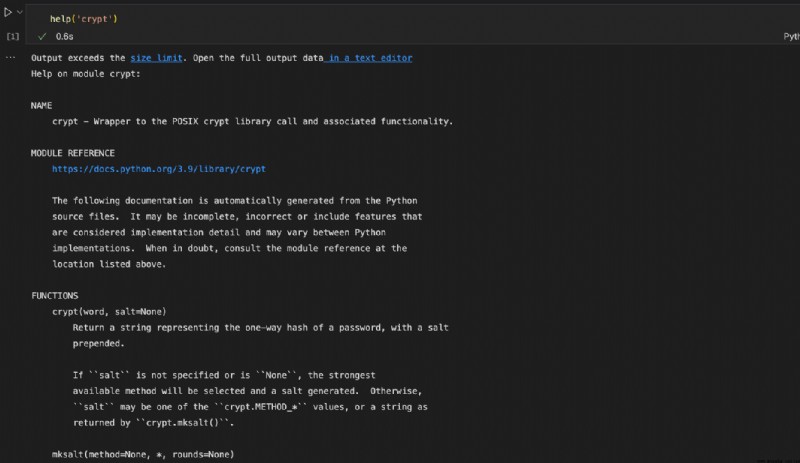Click the 'crypt - Wrapper to the POSIX' description
This screenshot has height=463, width=800.
(x=253, y=121)
